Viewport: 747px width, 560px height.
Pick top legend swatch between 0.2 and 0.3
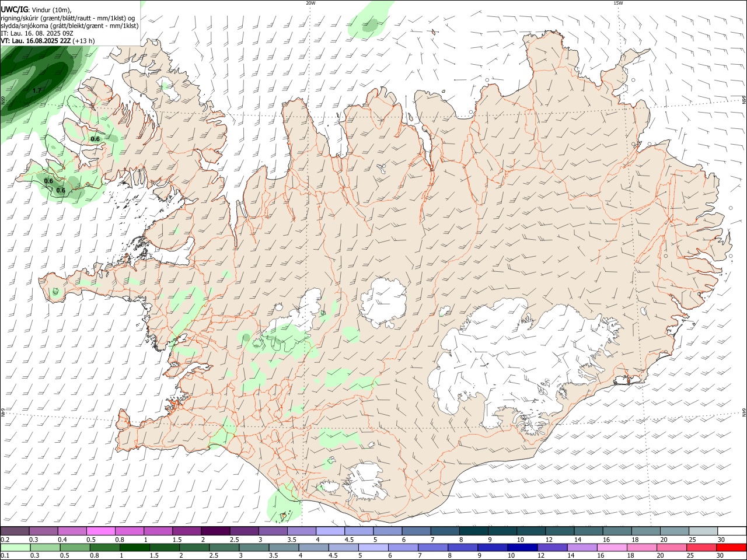15,531
